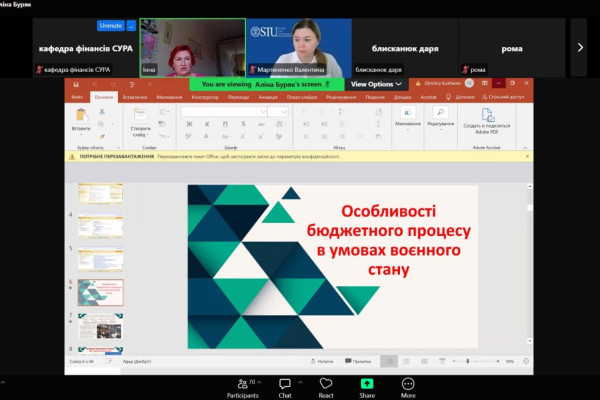
Task: Click the Drawing (Малювання) group icon
Action: pyautogui.click(x=408, y=113)
